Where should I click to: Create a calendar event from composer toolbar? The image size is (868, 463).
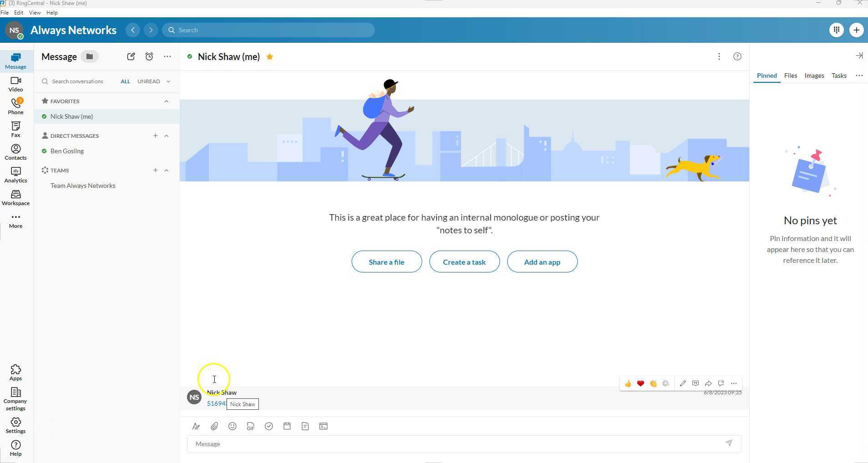pos(287,426)
